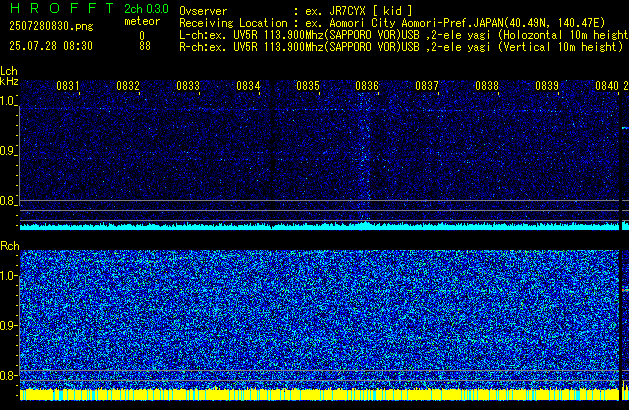Click the Rch 1.0 frequency tick
Viewport: 629px width, 410px height.
8,276
